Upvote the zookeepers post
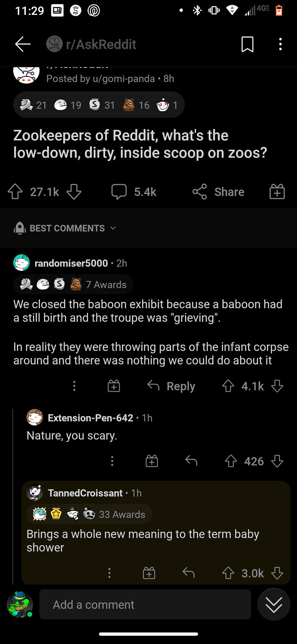Viewport: 297px width, 644px height. pyautogui.click(x=15, y=192)
